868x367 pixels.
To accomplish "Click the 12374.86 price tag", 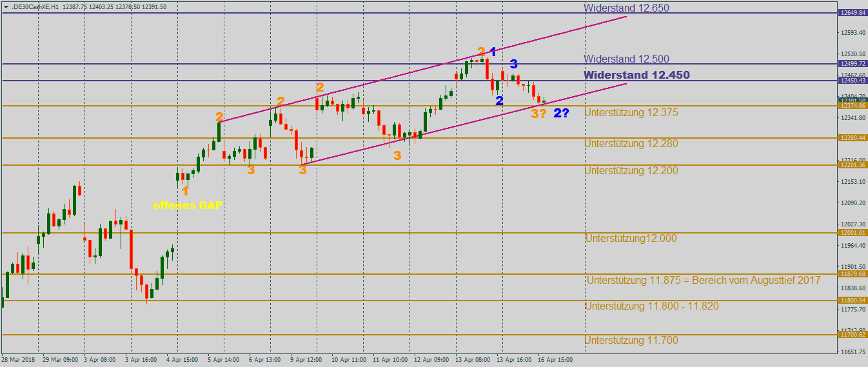I will tap(853, 106).
